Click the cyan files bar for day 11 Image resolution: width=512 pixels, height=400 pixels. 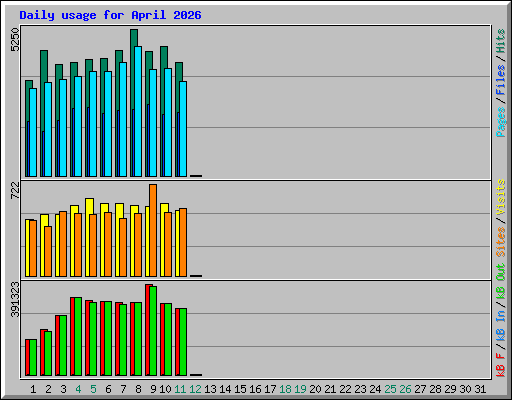(x=183, y=129)
